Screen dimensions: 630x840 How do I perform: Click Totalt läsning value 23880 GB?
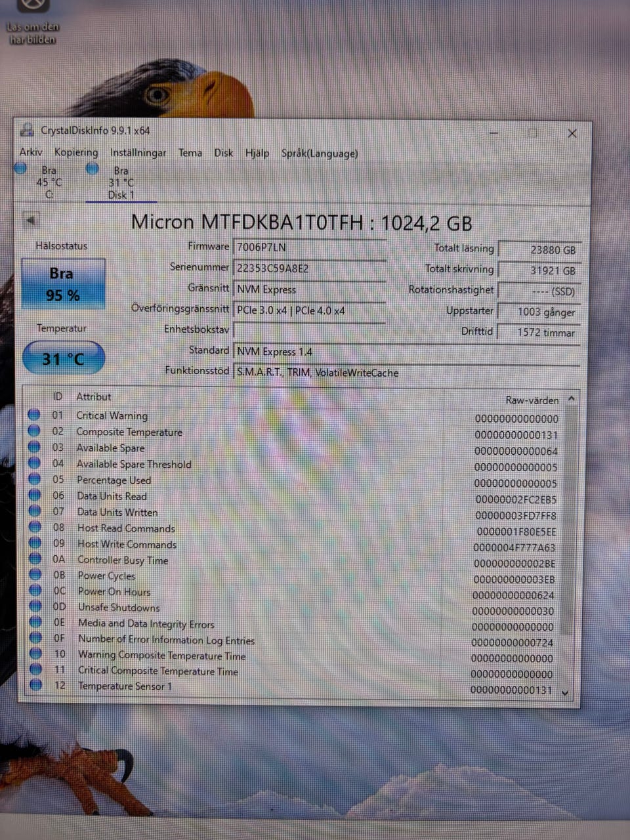(x=539, y=250)
